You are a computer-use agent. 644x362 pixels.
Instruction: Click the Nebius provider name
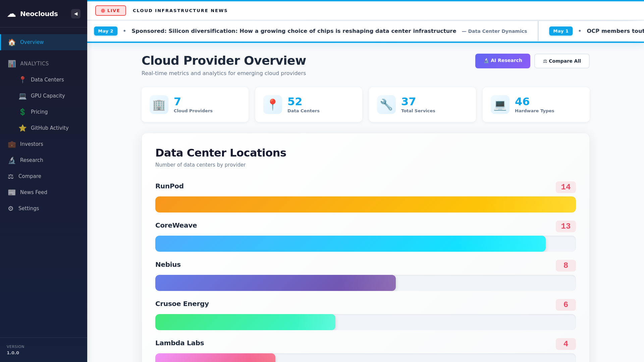168,265
